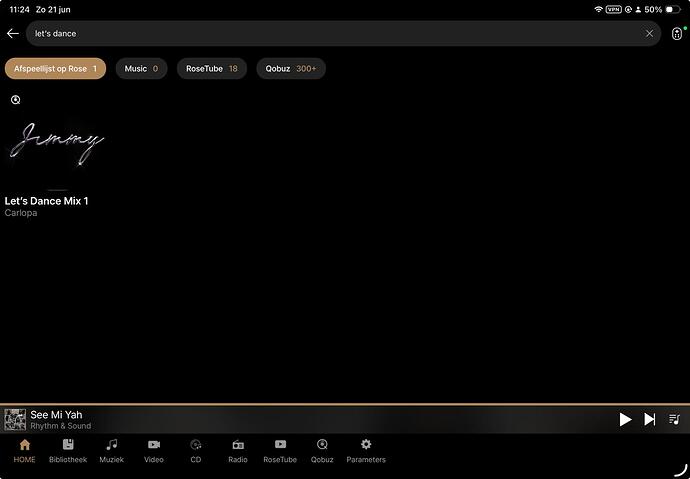Screen dimensions: 690x479
Task: Tap the 11:24 clock in status bar
Action: click(x=19, y=9)
